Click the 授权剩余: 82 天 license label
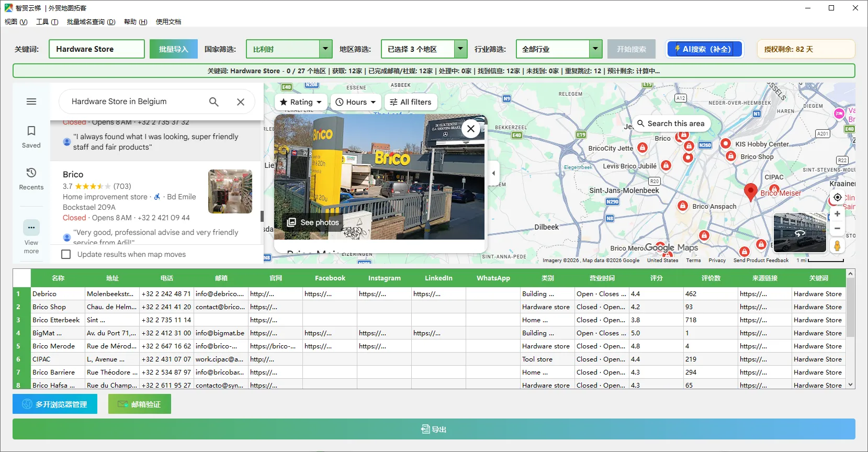Viewport: 868px width, 452px height. click(806, 49)
